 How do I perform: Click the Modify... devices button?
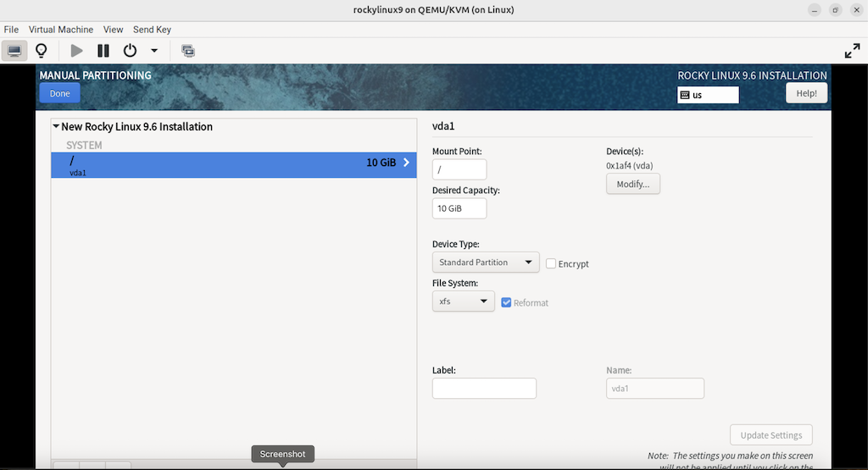pos(632,184)
